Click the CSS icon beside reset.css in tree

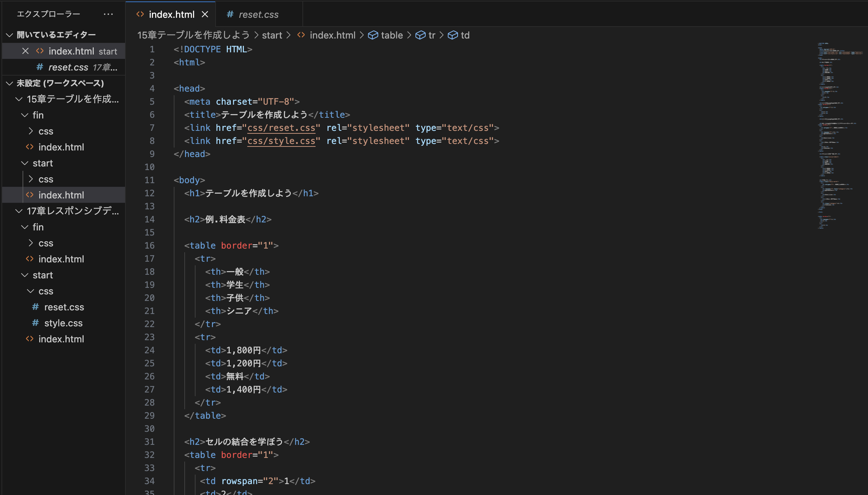[35, 307]
